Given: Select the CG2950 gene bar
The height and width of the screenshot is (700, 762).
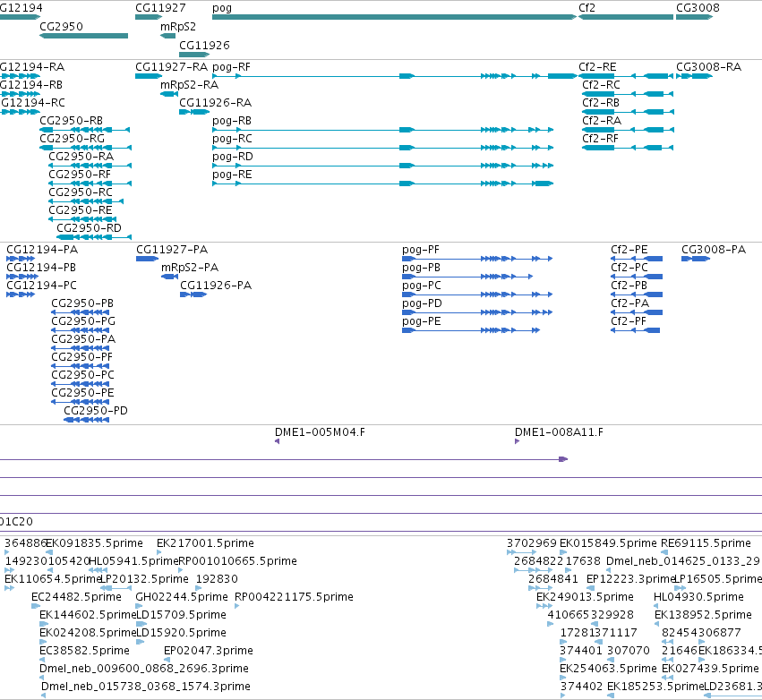Looking at the screenshot, I should pos(83,36).
